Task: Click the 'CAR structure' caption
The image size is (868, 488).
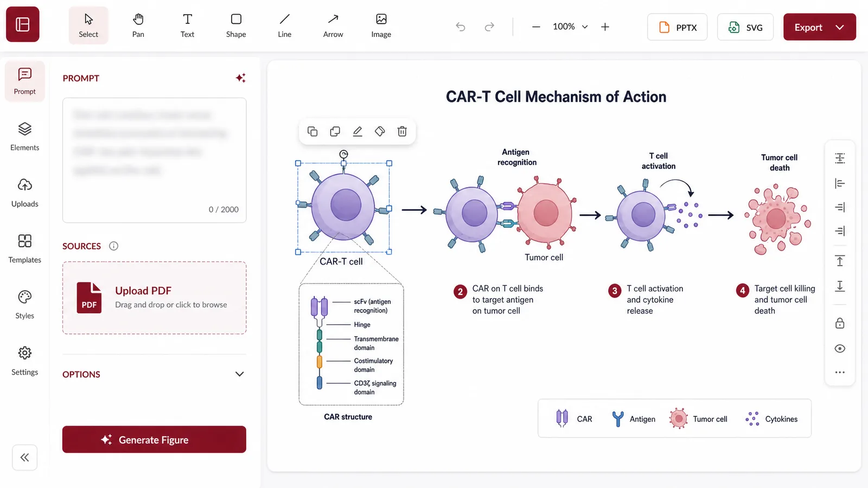Action: coord(348,417)
